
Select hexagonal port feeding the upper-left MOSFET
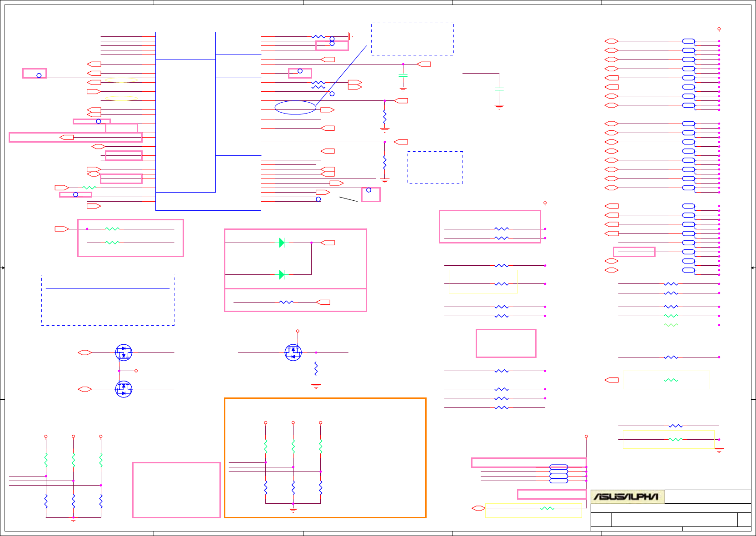[85, 352]
